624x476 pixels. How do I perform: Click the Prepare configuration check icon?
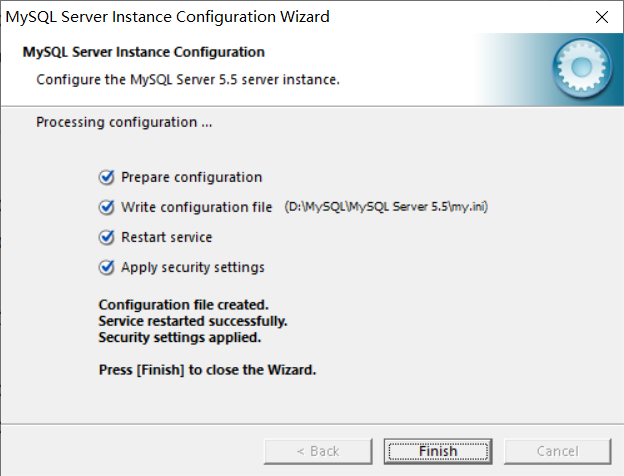pyautogui.click(x=107, y=177)
